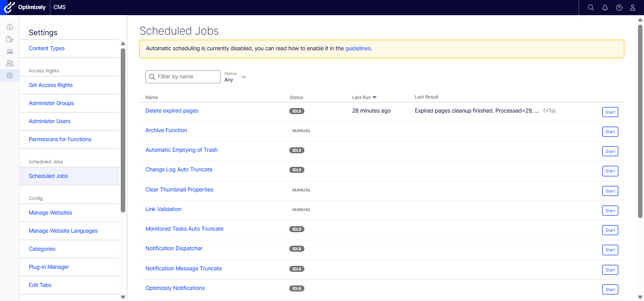
Task: Open the Dashboard gauge icon in sidebar
Action: [x=9, y=27]
